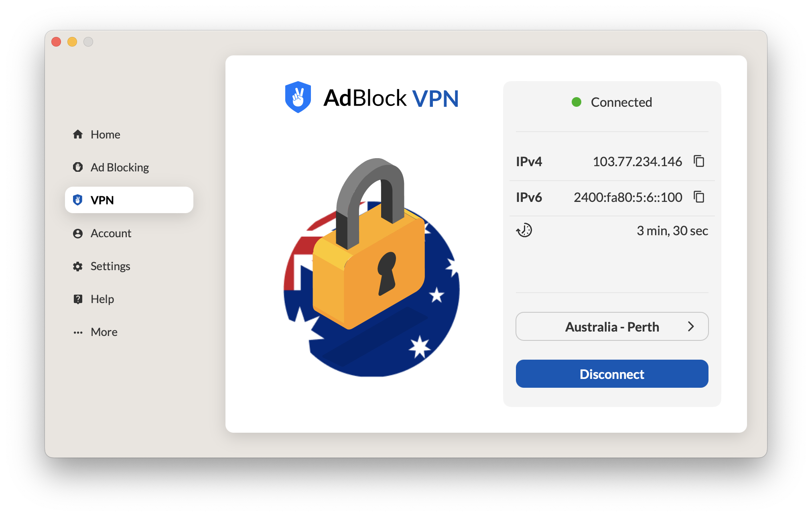
Task: Expand location list via chevron arrow
Action: [691, 327]
